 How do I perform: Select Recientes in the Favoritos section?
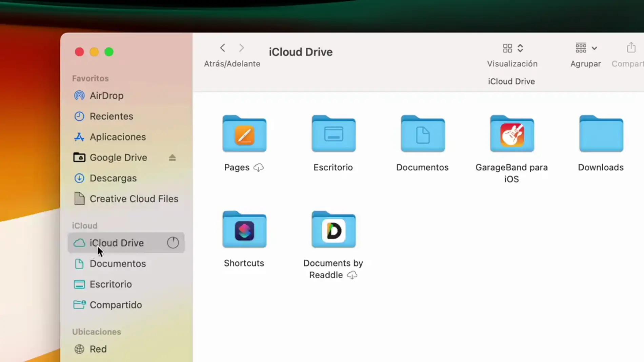pyautogui.click(x=111, y=116)
